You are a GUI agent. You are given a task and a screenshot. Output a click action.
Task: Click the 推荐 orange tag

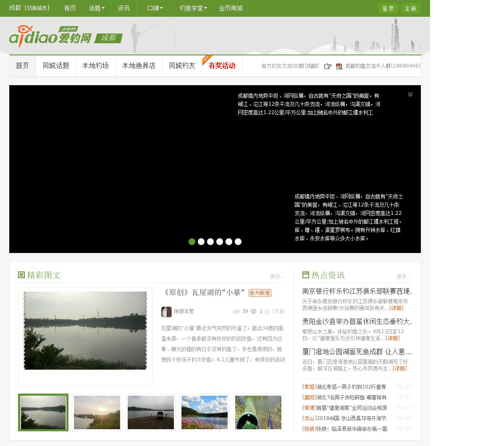tap(260, 293)
